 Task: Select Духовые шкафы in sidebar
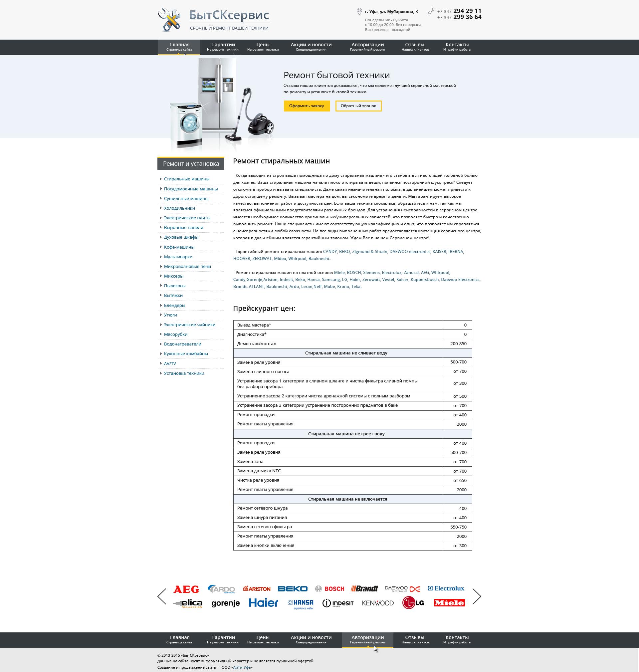(x=181, y=237)
